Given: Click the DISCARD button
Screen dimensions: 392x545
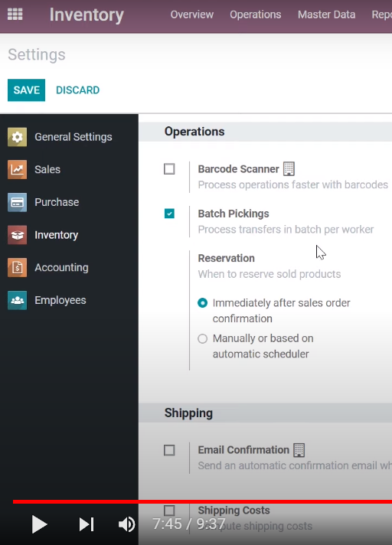Looking at the screenshot, I should (78, 90).
